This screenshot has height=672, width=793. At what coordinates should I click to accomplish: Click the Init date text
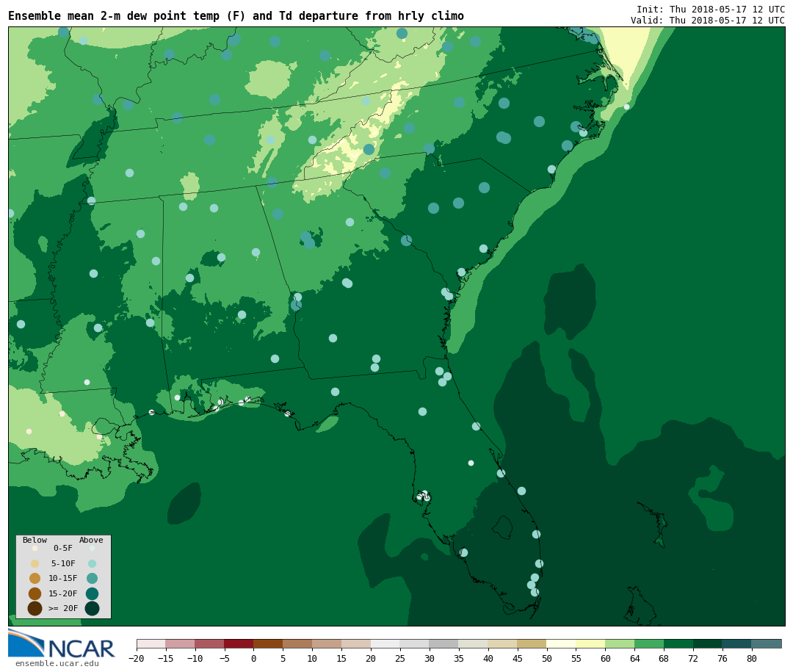coord(711,9)
